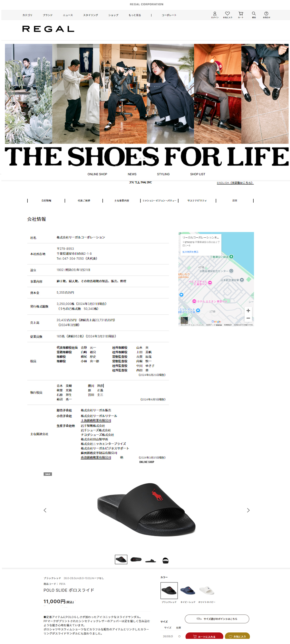The height and width of the screenshot is (644, 290).
Task: Click the ホテルエミオン東京ベイ hotel marker
Action: (x=194, y=301)
